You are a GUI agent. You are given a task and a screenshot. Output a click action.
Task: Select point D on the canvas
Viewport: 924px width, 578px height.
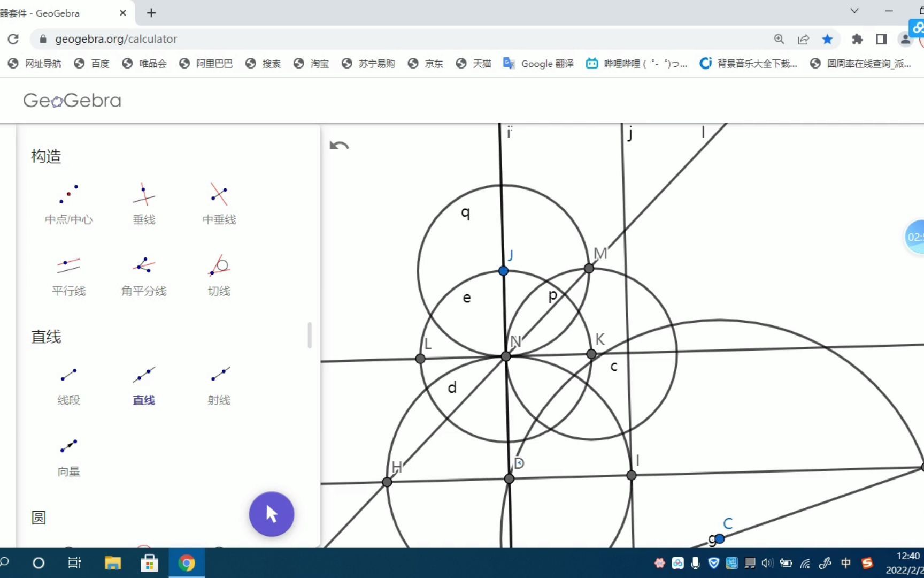[509, 478]
